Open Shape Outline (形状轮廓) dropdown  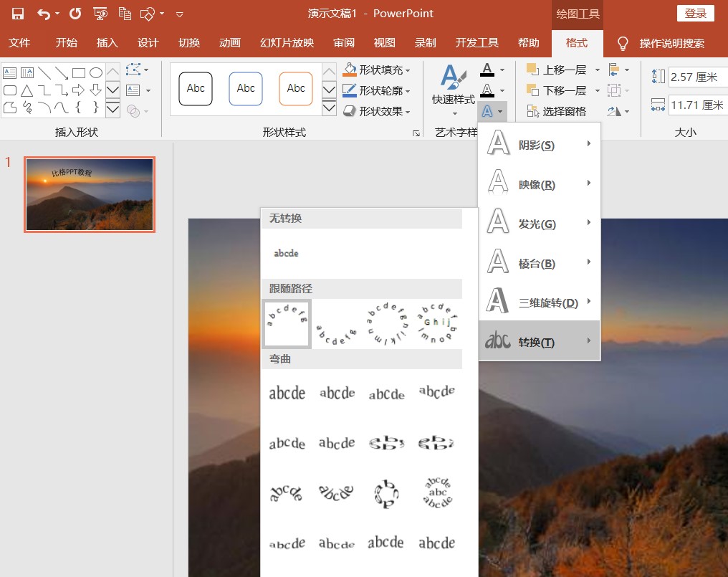[378, 91]
